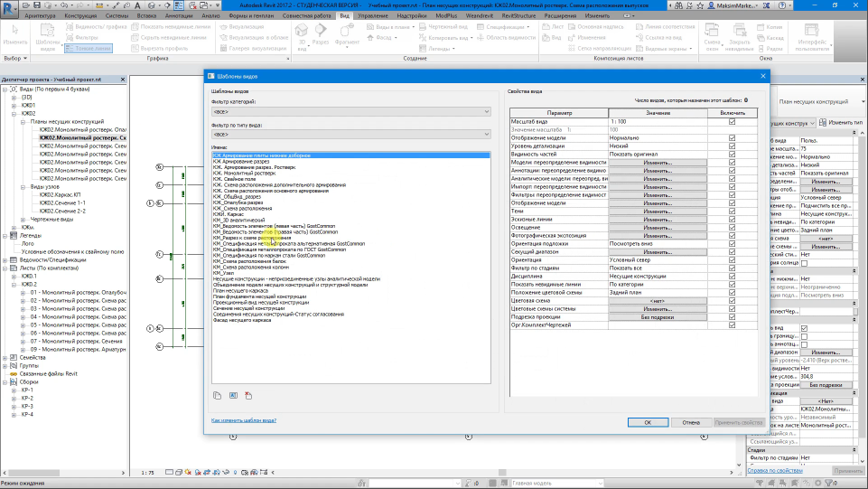Toggle Include checkbox for Орг.КомплектЧертежей
Image resolution: width=868 pixels, height=489 pixels.
point(732,325)
